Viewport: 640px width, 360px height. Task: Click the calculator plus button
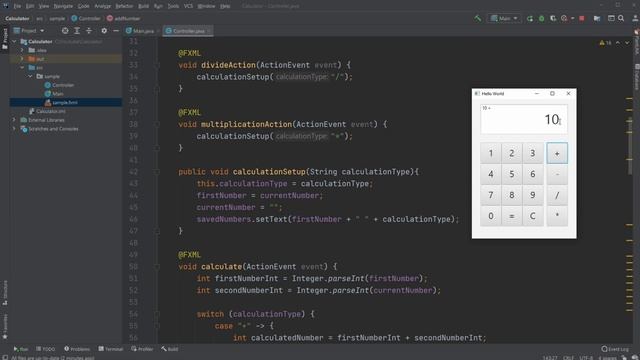[557, 153]
